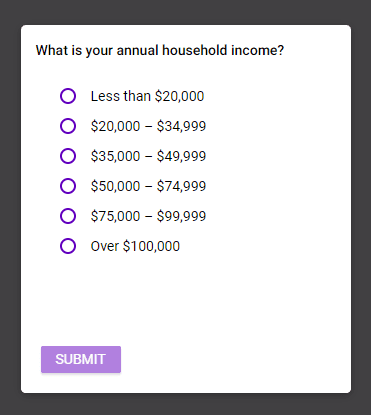Image resolution: width=371 pixels, height=415 pixels.
Task: Select the Over $100,000 radio circle
Action: (x=68, y=246)
